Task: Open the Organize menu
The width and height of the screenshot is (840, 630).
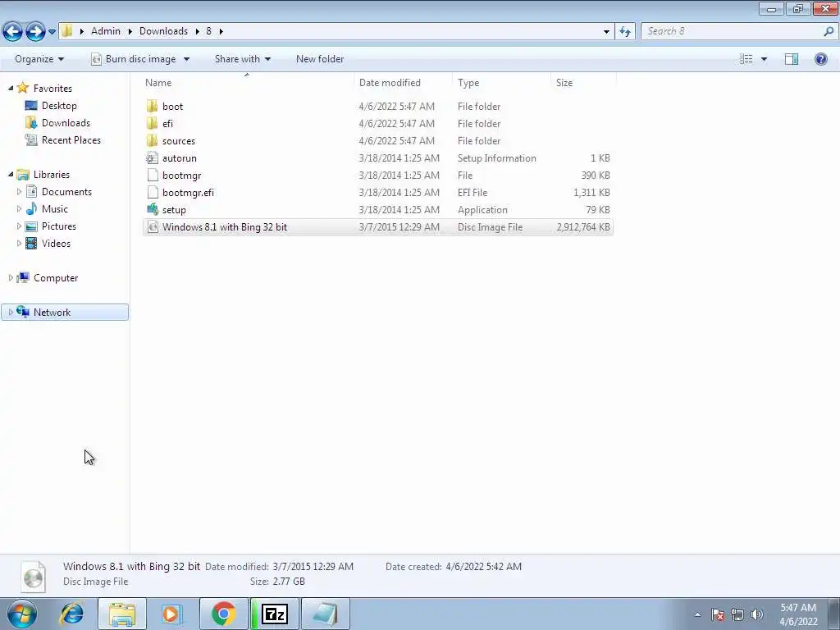Action: tap(39, 59)
